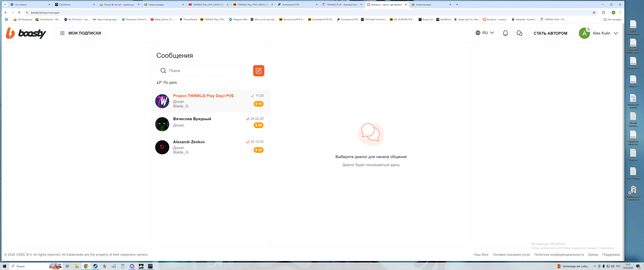Open the messages chat bubbles icon

(519, 33)
